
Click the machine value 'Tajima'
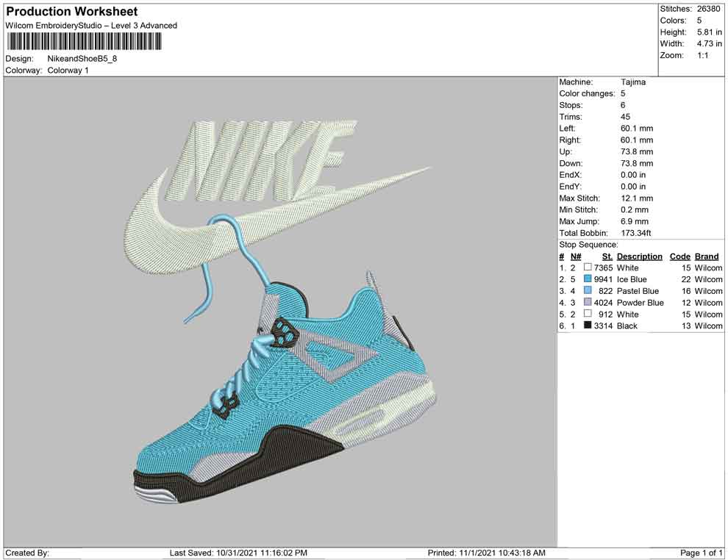(633, 82)
